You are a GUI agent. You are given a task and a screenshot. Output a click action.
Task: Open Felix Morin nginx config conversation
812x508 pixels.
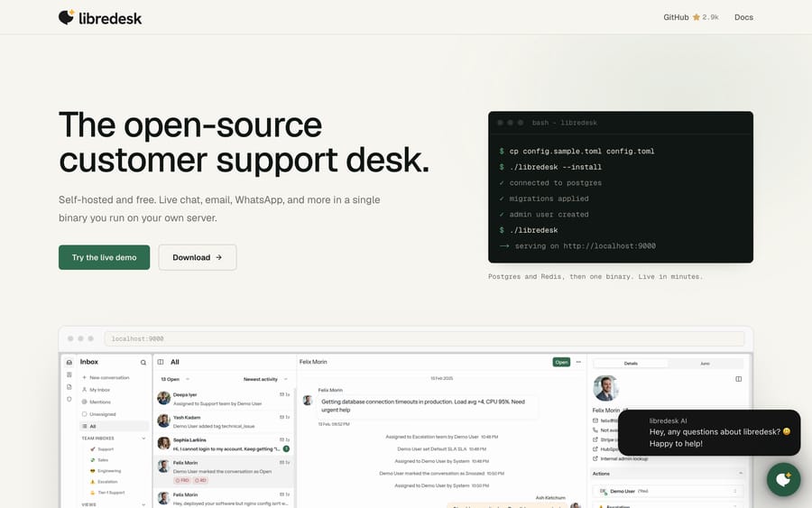224,499
